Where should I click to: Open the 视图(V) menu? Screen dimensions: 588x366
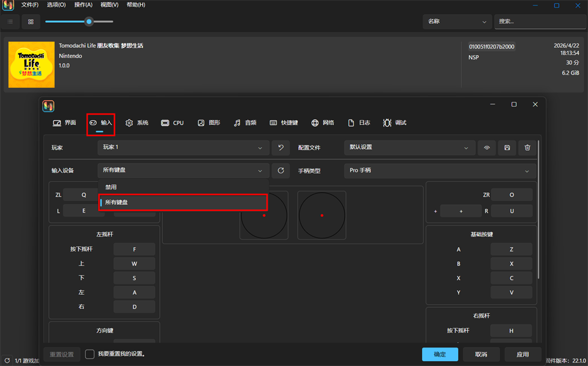point(110,5)
